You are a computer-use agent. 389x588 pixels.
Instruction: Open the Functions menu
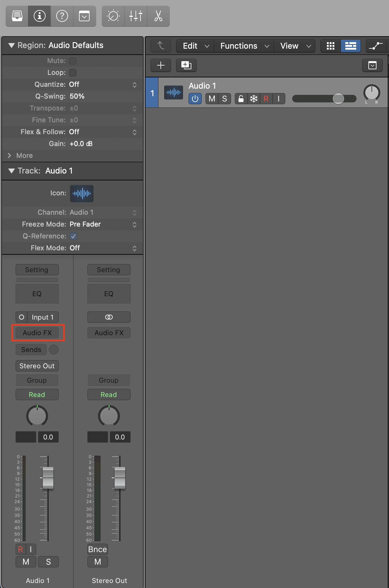tap(244, 46)
